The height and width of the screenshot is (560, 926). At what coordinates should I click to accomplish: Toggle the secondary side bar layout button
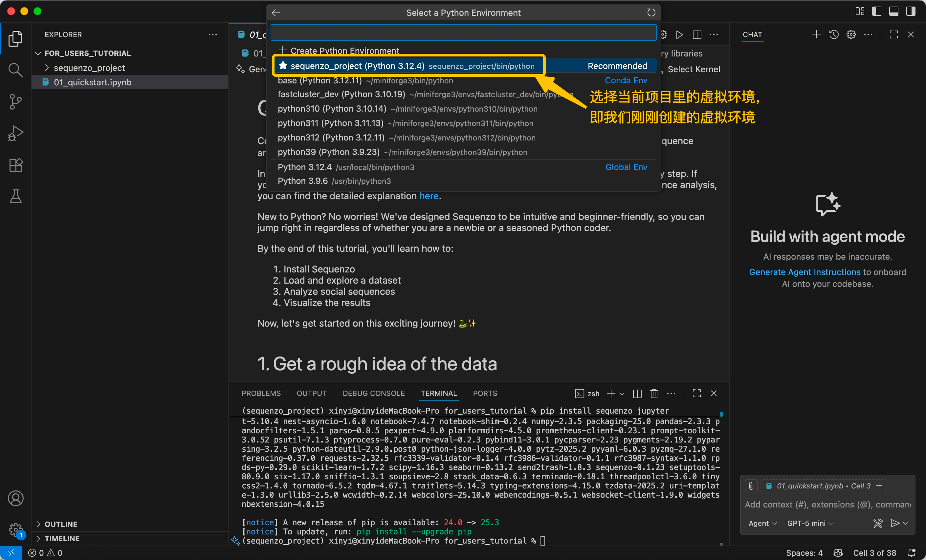point(911,11)
